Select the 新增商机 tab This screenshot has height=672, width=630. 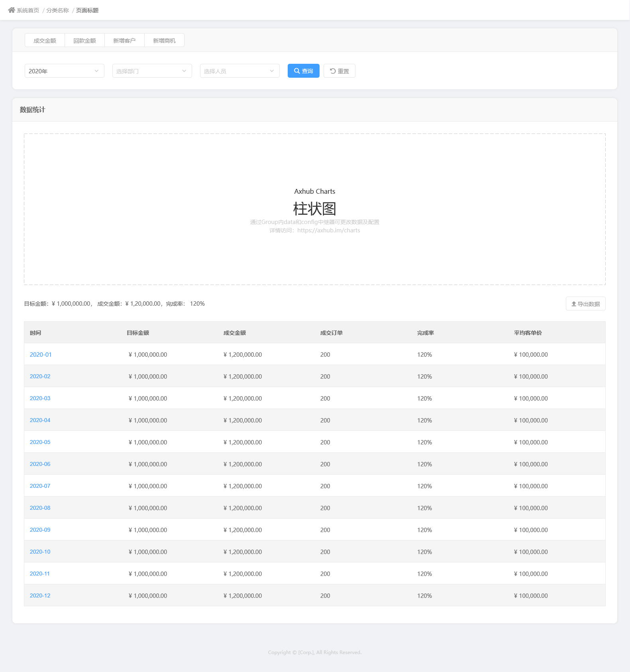pos(164,40)
